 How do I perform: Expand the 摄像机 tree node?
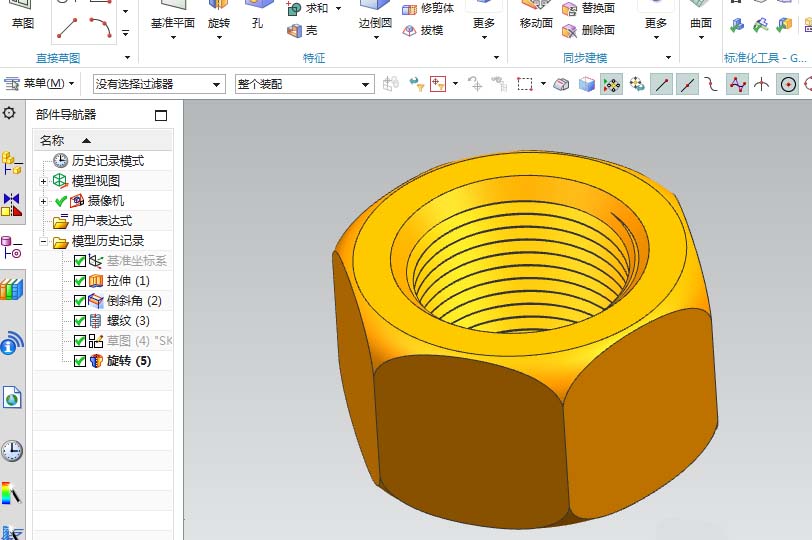[x=44, y=201]
